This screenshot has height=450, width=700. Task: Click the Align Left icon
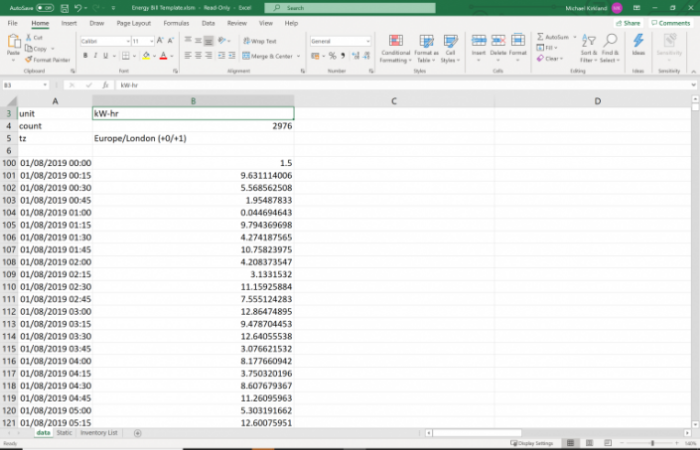[x=188, y=55]
